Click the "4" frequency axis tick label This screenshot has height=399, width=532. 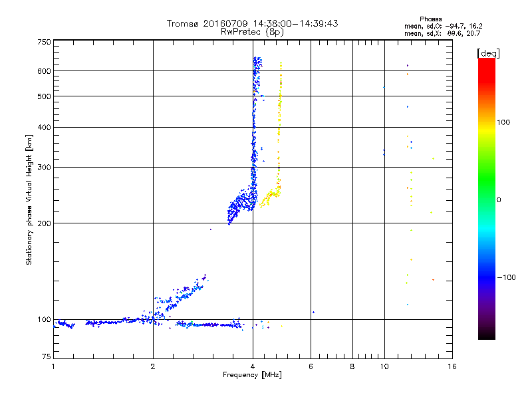253,366
